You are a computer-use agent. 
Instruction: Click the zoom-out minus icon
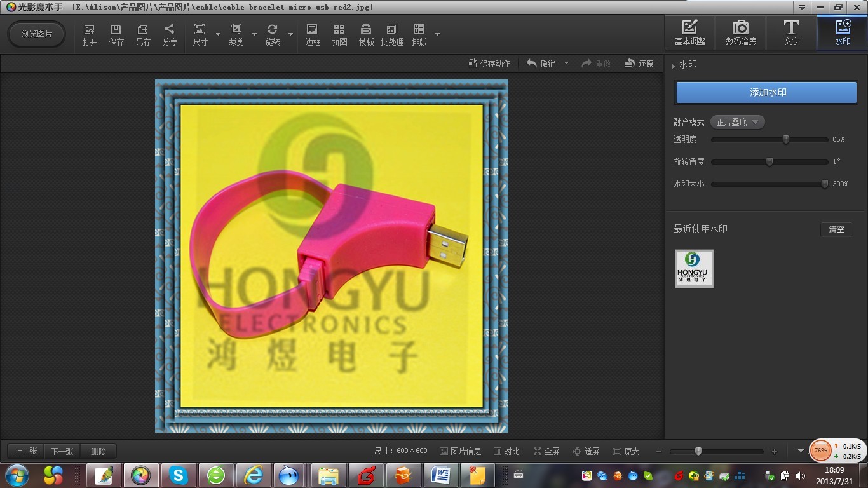659,452
